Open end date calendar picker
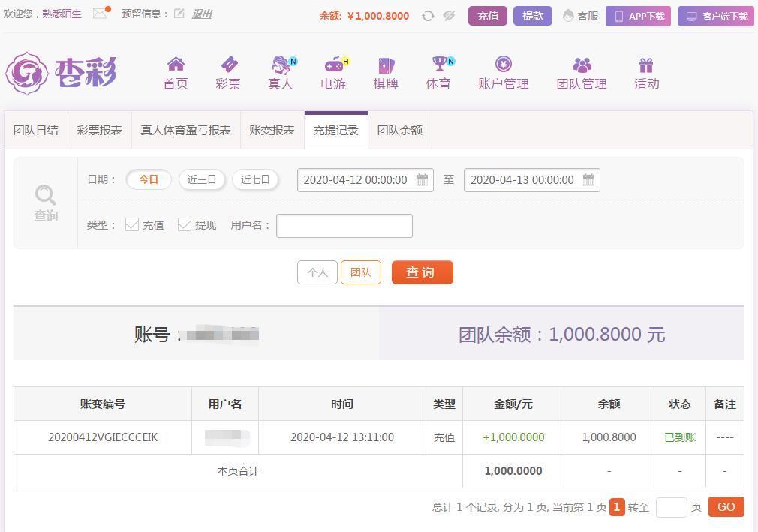The height and width of the screenshot is (532, 758). pyautogui.click(x=588, y=180)
